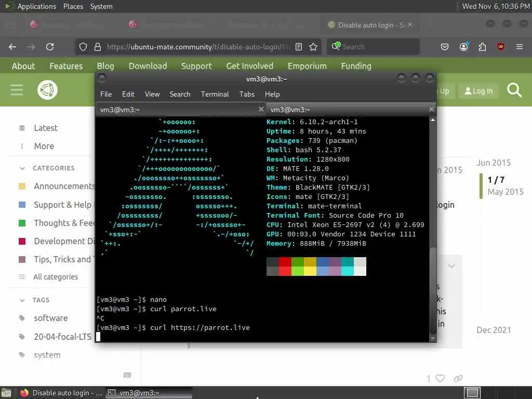The image size is (532, 399).
Task: Reload the page in Firefox
Action: pyautogui.click(x=50, y=47)
